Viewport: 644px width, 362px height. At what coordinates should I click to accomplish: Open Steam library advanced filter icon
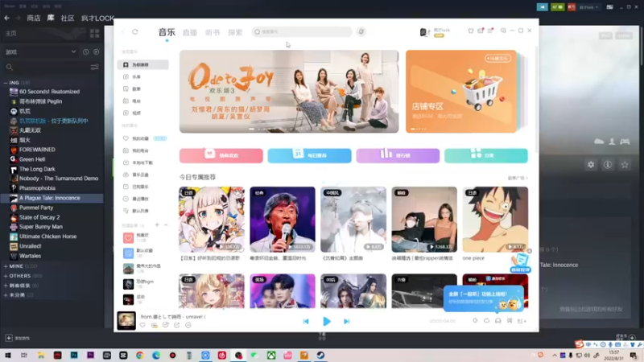pos(94,67)
